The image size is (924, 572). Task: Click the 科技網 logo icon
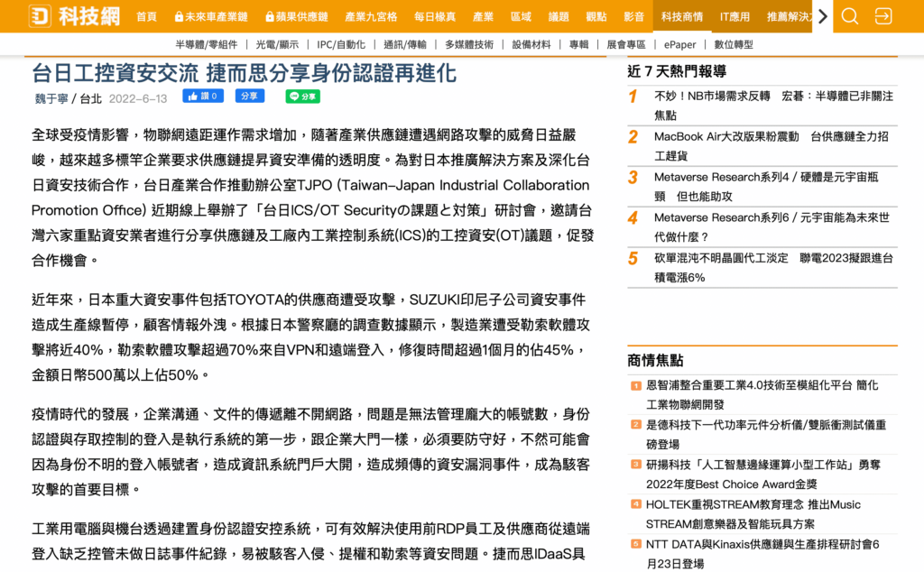[x=40, y=16]
